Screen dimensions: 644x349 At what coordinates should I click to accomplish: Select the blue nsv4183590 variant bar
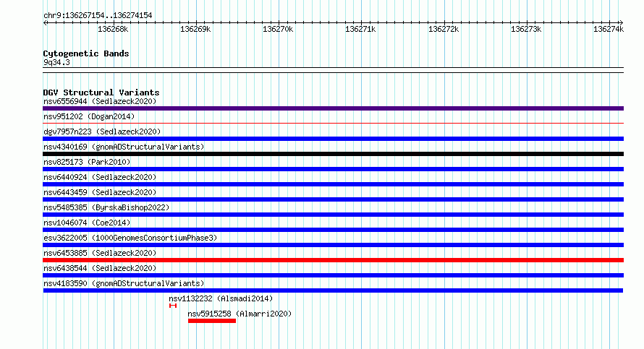tap(333, 290)
